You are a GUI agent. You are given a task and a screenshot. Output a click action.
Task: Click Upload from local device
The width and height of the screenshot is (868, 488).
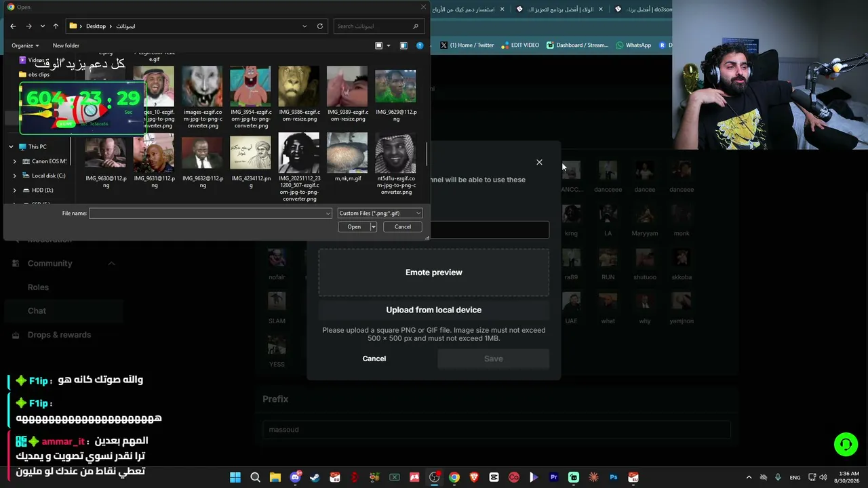pos(434,310)
